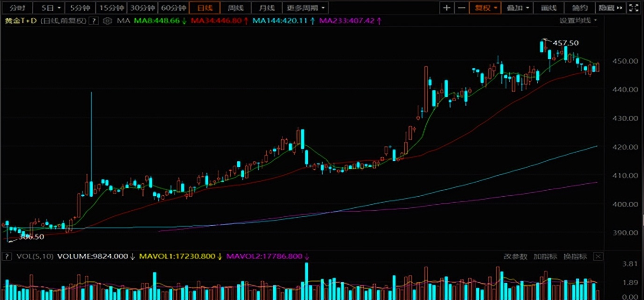The width and height of the screenshot is (644, 300).
Task: Open MA indicator settings gear
Action: click(x=108, y=21)
